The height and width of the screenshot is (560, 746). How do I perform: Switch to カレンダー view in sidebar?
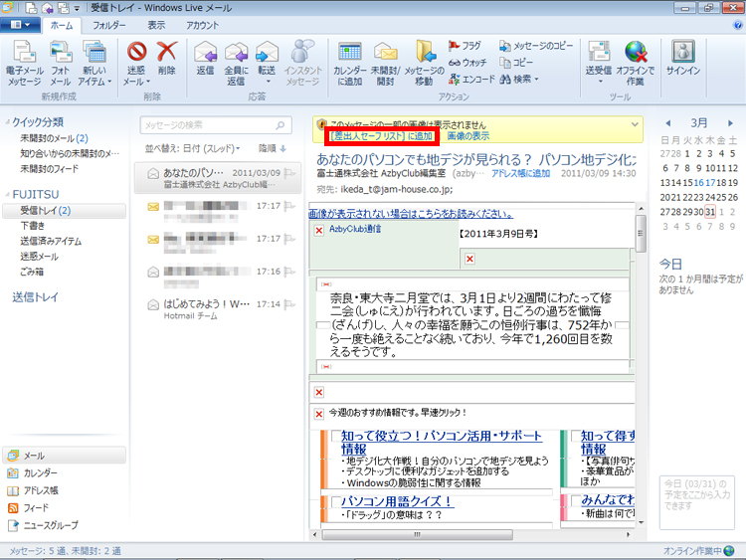[33, 472]
